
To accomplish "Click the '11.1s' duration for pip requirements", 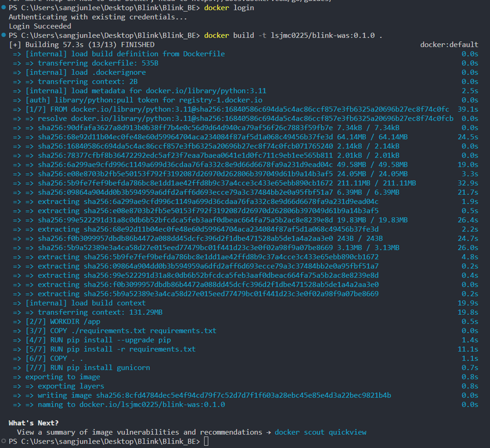I will 468,349.
